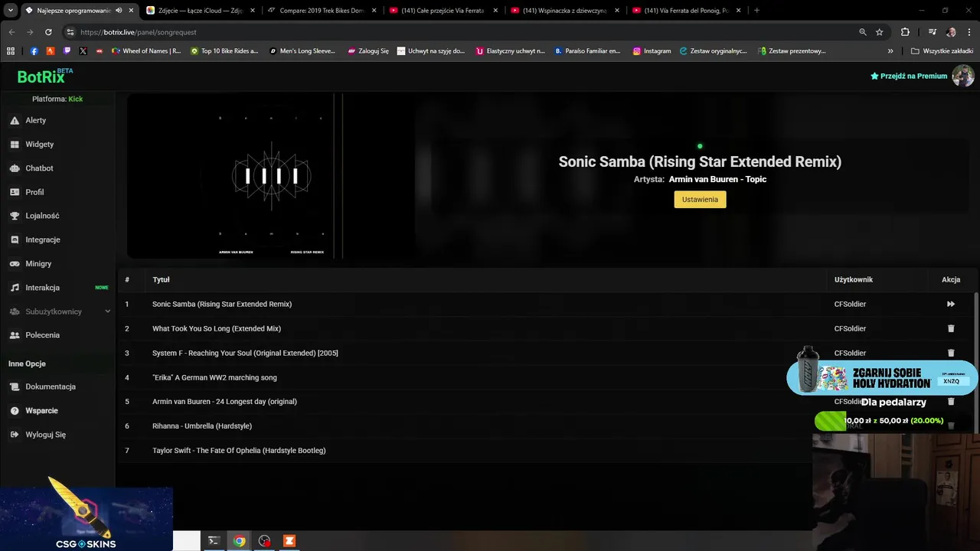The height and width of the screenshot is (551, 980).
Task: Open the tab search dropdown arrow
Action: tap(11, 11)
